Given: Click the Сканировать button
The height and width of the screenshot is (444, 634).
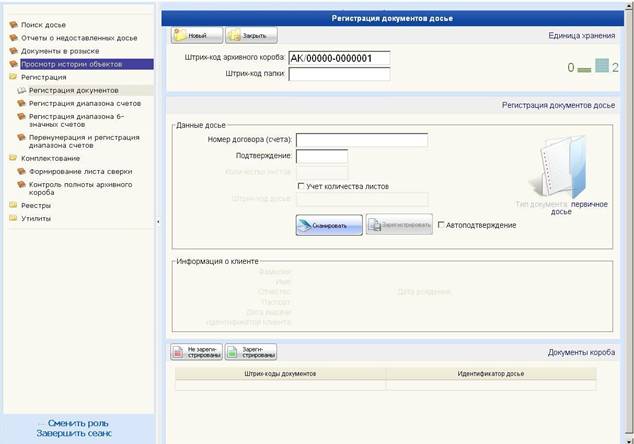Looking at the screenshot, I should point(329,225).
